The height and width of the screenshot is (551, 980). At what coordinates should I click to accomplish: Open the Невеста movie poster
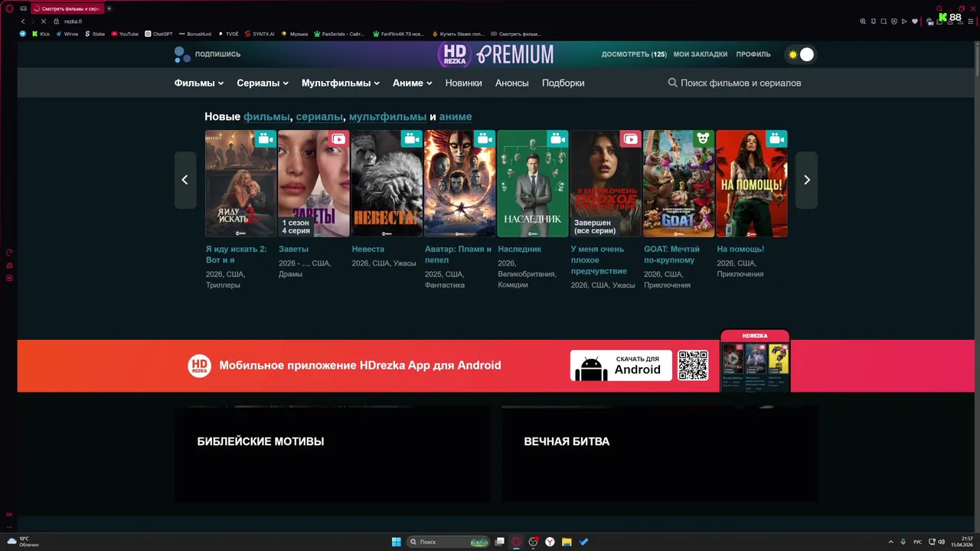(x=387, y=184)
